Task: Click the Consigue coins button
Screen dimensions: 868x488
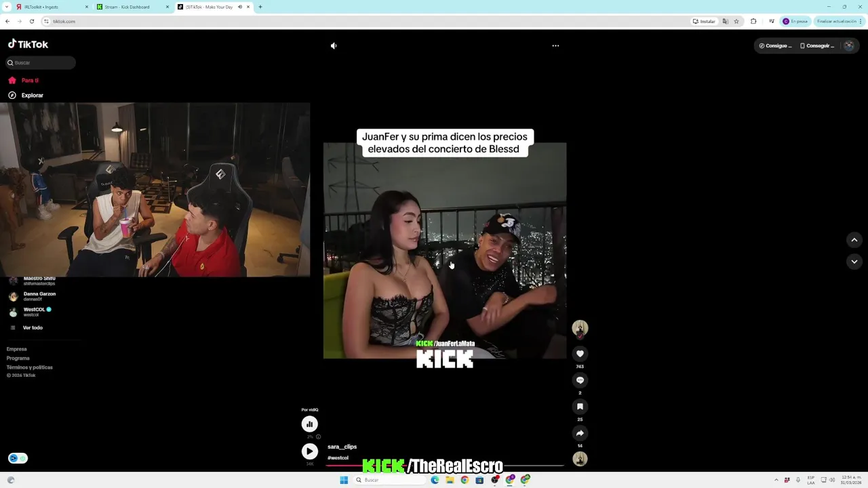Action: 775,45
